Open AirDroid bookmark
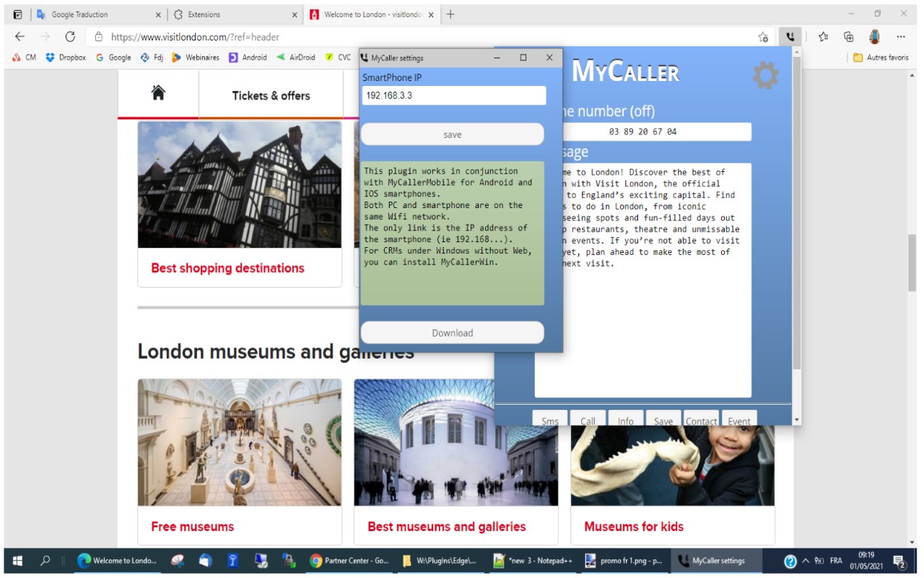The image size is (924, 578). click(295, 58)
